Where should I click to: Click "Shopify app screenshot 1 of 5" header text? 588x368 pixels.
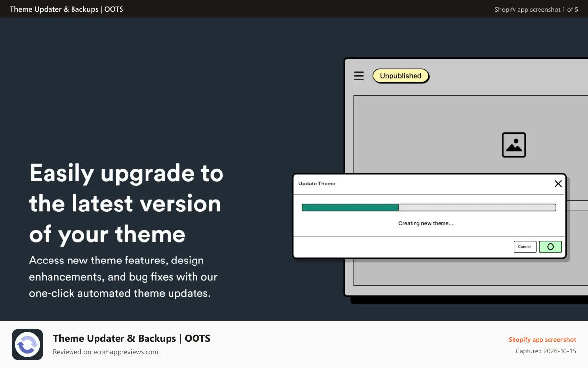coord(537,9)
